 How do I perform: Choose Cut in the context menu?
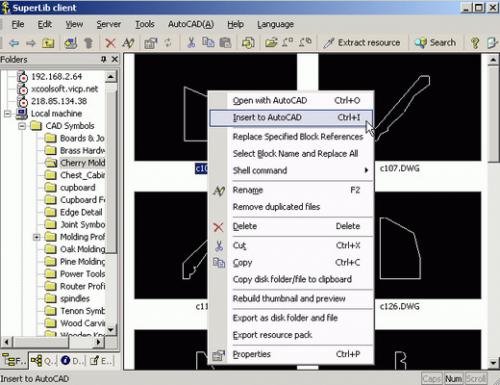click(291, 246)
